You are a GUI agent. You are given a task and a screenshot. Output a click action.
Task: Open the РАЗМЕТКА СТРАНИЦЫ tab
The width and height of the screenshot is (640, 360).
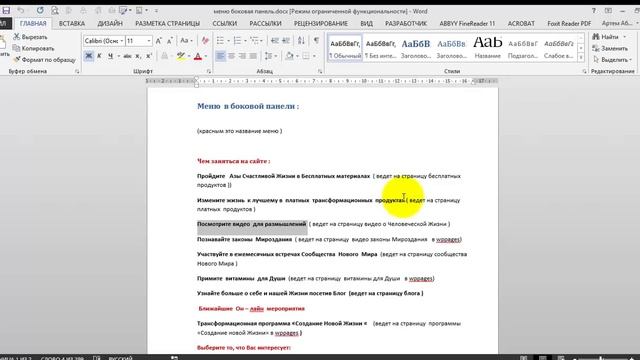[167, 24]
